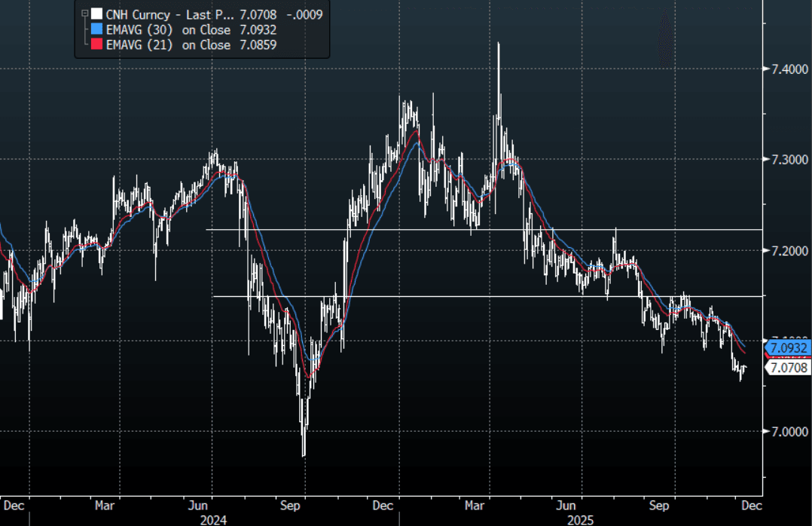Select the lower horizontal line near 7.15
This screenshot has width=812, height=526.
[x=482, y=296]
